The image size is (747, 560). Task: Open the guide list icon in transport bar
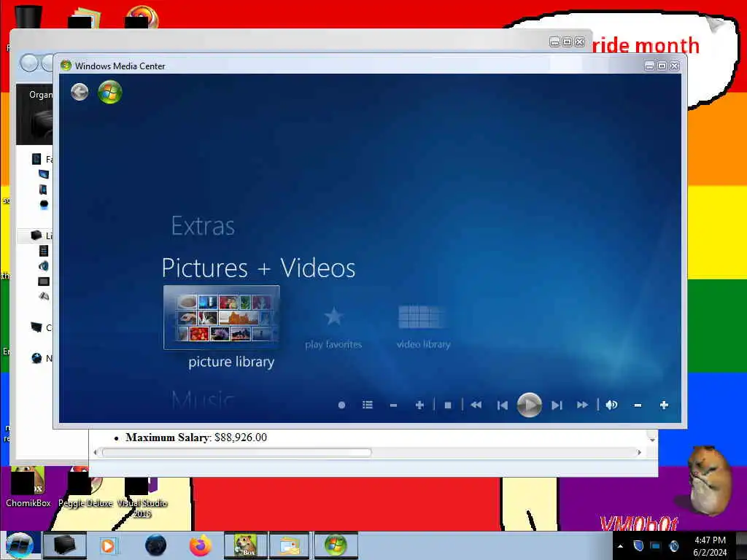point(368,405)
